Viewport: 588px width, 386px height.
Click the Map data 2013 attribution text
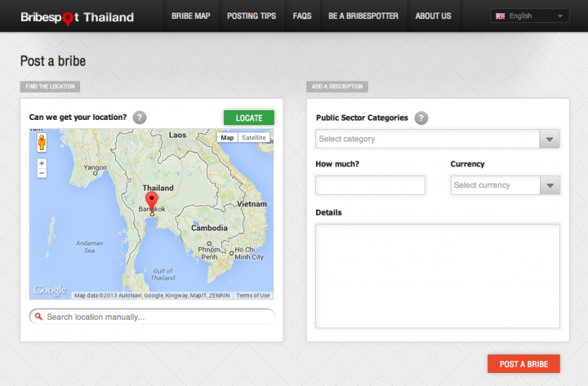tap(152, 295)
